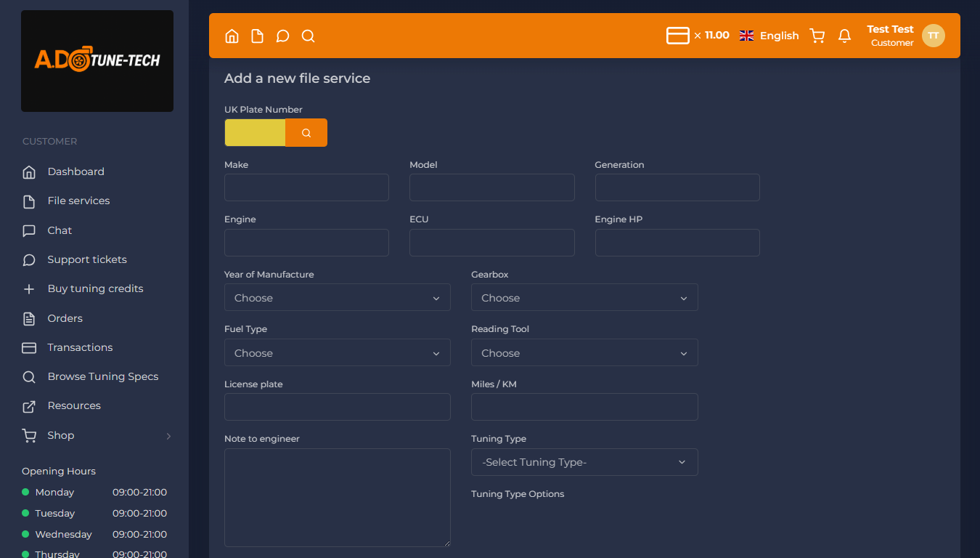Search the UK plate number
Viewport: 980px width, 558px height.
pyautogui.click(x=306, y=133)
